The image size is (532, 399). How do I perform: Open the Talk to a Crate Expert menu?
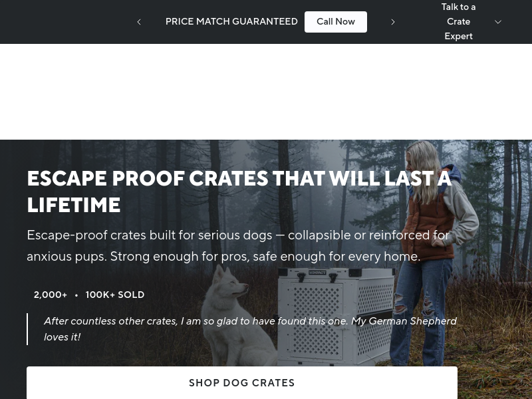tap(458, 22)
